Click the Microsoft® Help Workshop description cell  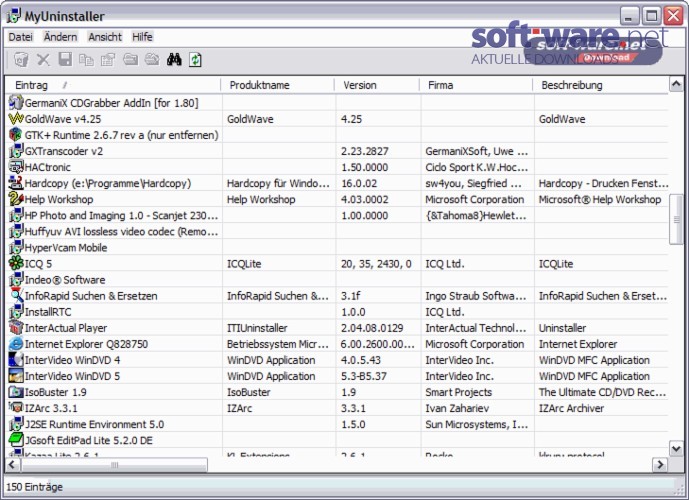pyautogui.click(x=600, y=199)
